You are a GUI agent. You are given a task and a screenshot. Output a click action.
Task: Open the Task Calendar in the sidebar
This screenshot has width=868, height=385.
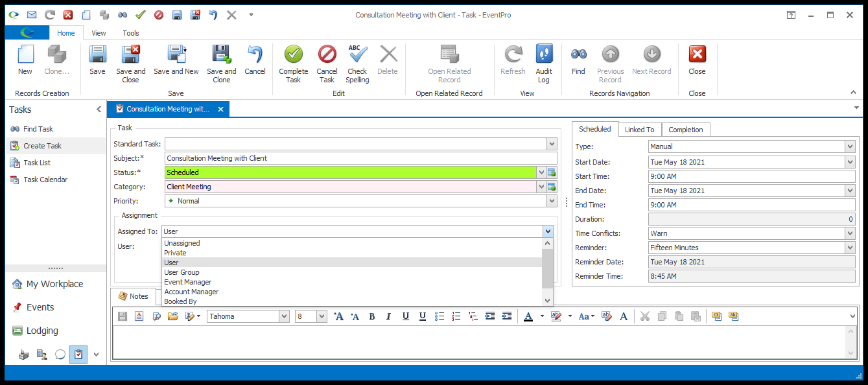pyautogui.click(x=45, y=180)
